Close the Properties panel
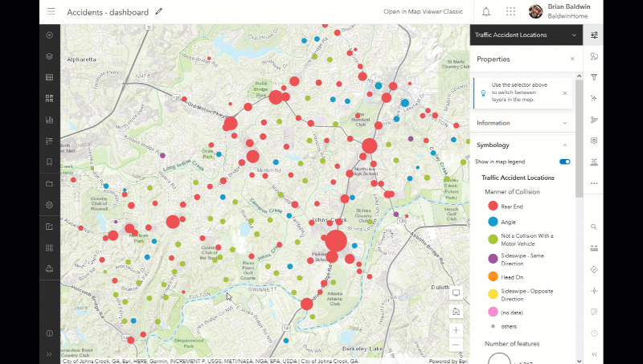Screen dimensions: 643x364 572,59
